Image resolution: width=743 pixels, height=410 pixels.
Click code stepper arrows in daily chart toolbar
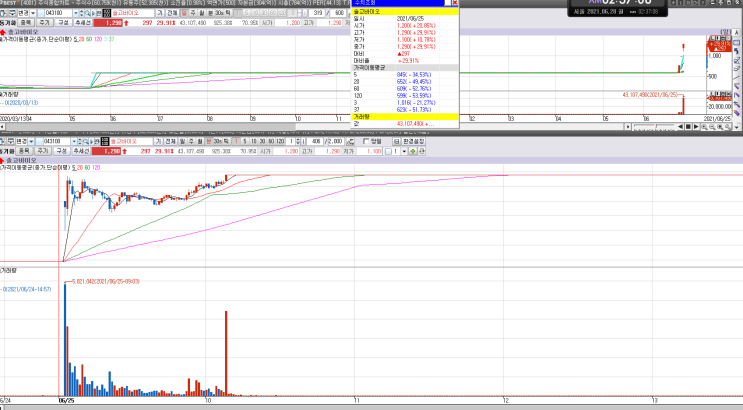(82, 13)
